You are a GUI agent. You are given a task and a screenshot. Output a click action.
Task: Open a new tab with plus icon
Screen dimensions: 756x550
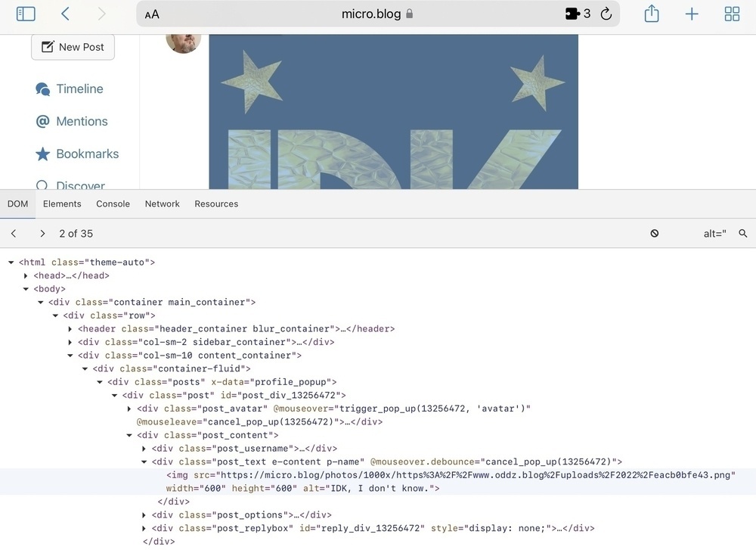692,14
